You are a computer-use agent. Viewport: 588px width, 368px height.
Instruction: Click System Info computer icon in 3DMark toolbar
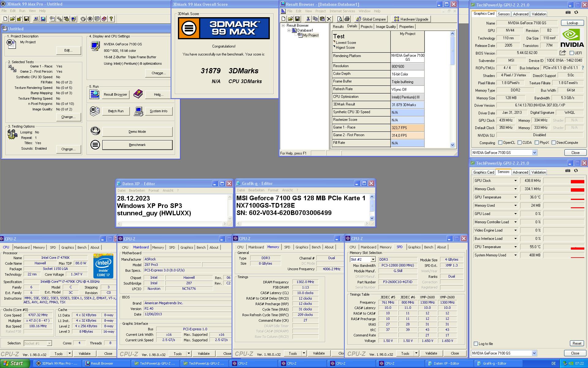[x=36, y=19]
